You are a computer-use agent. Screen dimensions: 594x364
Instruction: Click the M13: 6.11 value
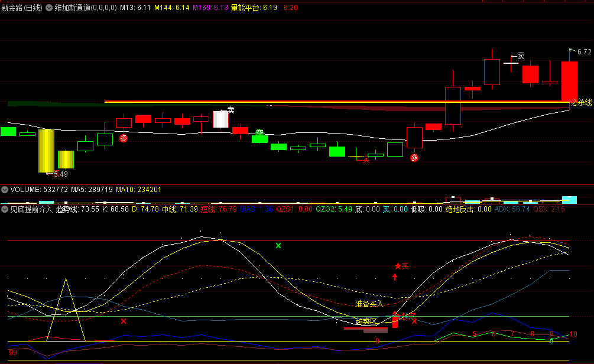[x=135, y=8]
